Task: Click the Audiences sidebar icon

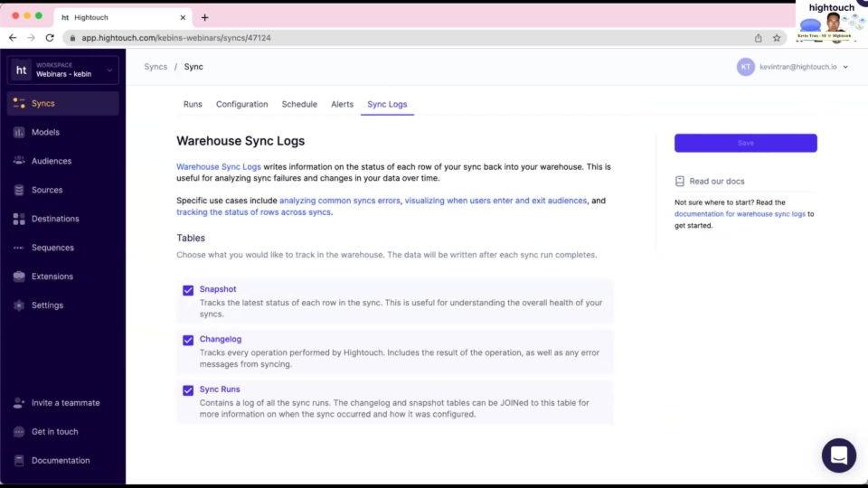Action: pos(19,161)
